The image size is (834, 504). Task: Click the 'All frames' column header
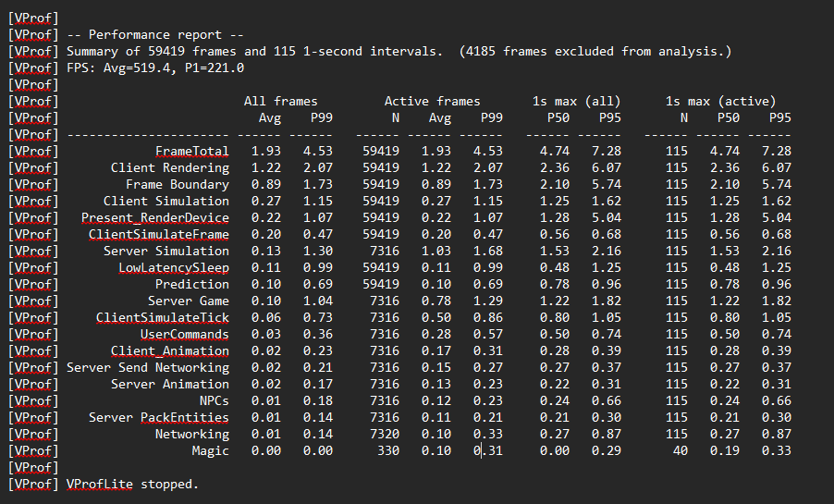281,101
